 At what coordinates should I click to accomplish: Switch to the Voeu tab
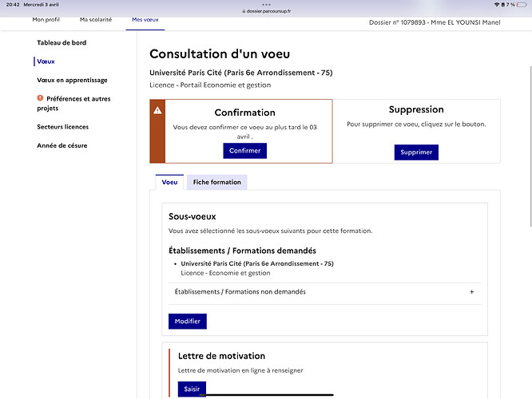point(169,182)
